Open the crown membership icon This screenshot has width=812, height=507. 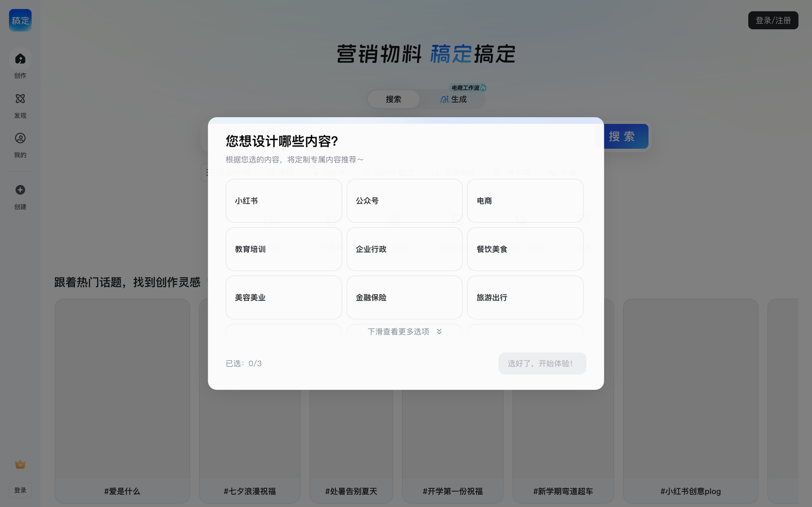[x=20, y=464]
